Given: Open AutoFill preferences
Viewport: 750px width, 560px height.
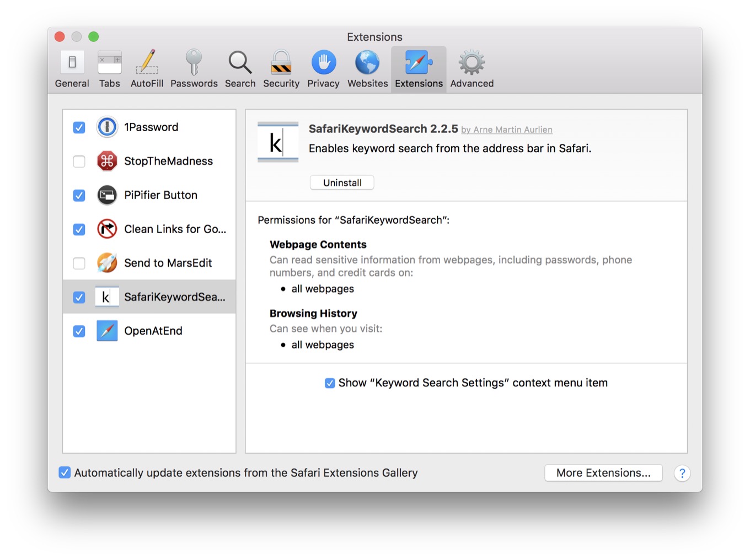Looking at the screenshot, I should pyautogui.click(x=147, y=69).
